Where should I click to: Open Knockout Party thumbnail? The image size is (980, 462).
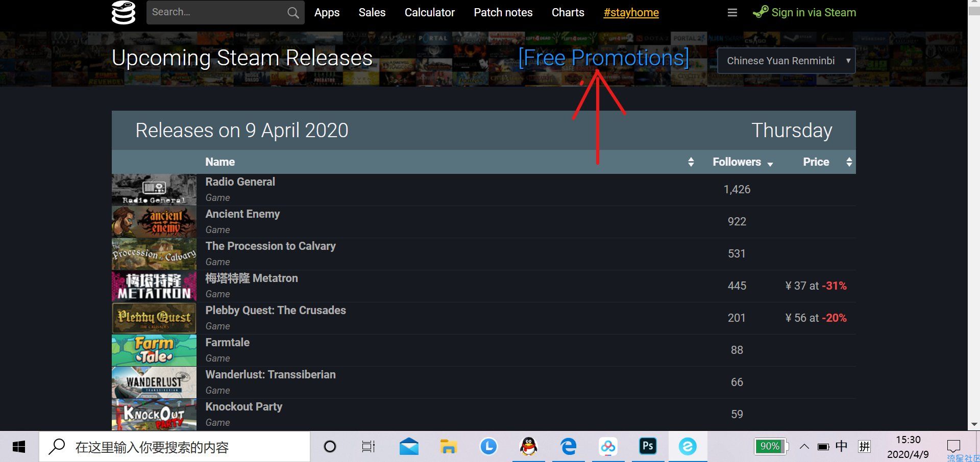pyautogui.click(x=154, y=415)
